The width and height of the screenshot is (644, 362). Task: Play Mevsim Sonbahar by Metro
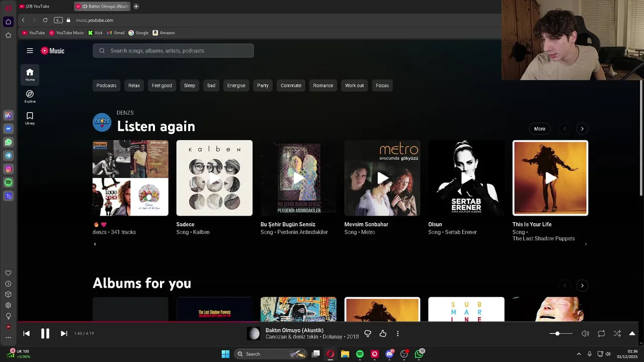(x=382, y=178)
